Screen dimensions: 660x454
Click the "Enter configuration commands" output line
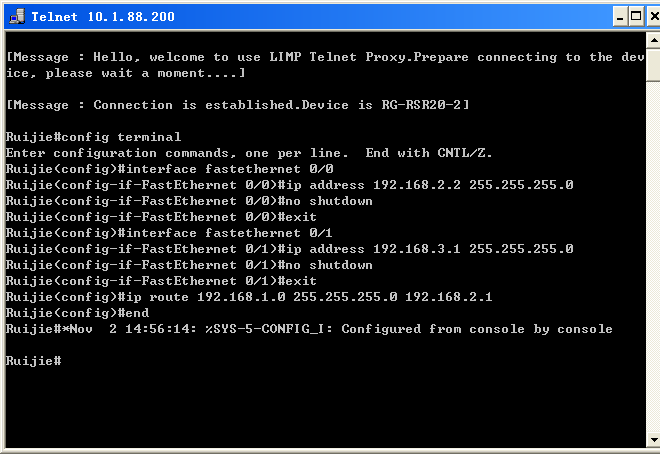tap(249, 153)
